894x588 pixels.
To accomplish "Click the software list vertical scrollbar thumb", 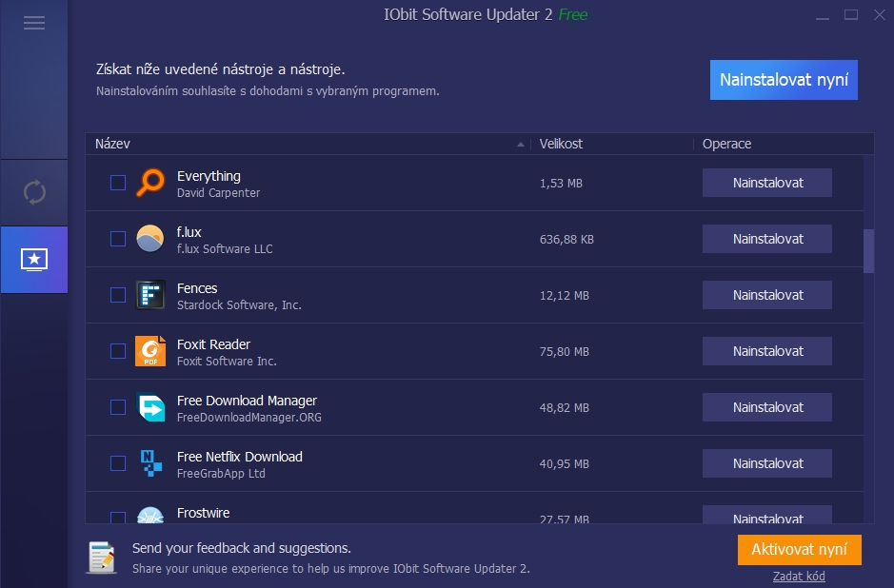I will coord(868,251).
